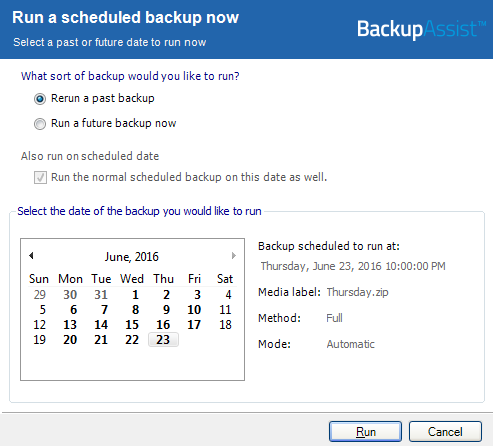
Task: Select June 10 in the calendar
Action: 194,310
